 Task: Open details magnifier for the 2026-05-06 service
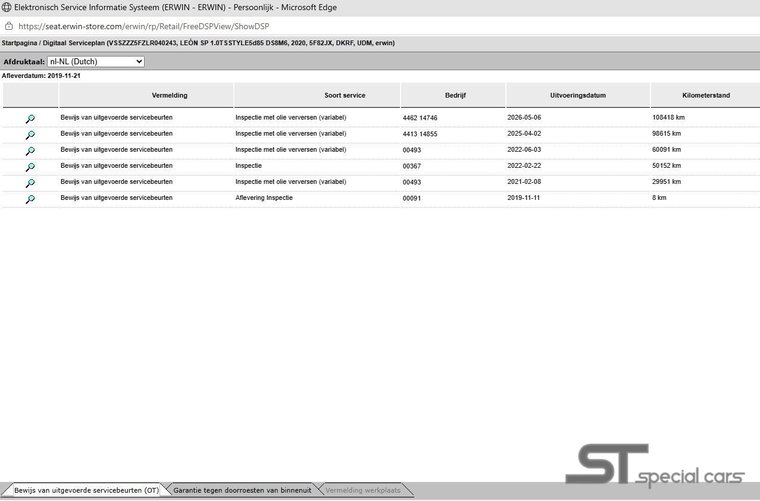coord(30,119)
